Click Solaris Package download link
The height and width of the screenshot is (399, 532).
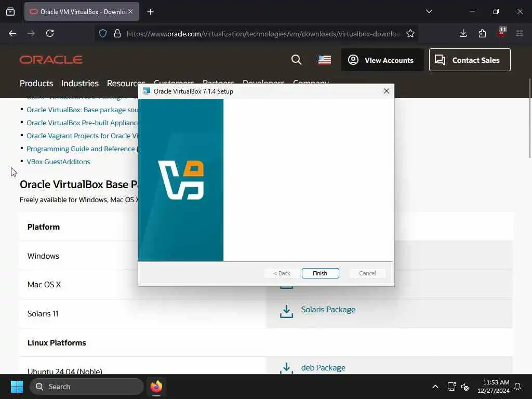click(328, 310)
